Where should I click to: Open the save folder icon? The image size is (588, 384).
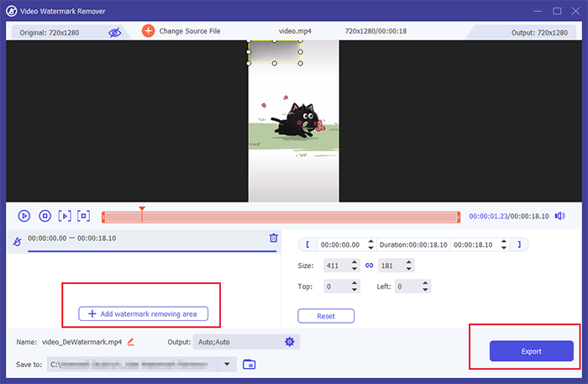click(249, 364)
